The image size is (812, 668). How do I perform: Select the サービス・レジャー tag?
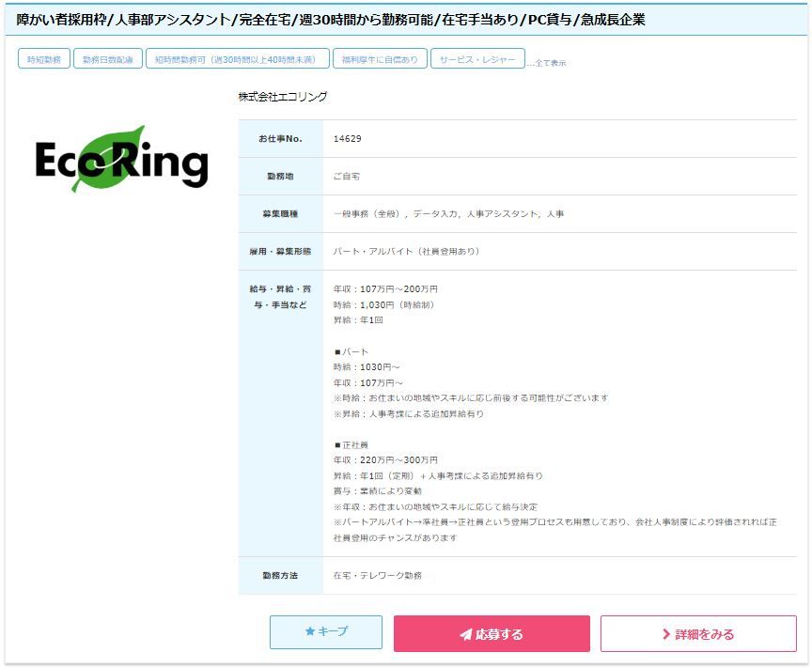(477, 59)
